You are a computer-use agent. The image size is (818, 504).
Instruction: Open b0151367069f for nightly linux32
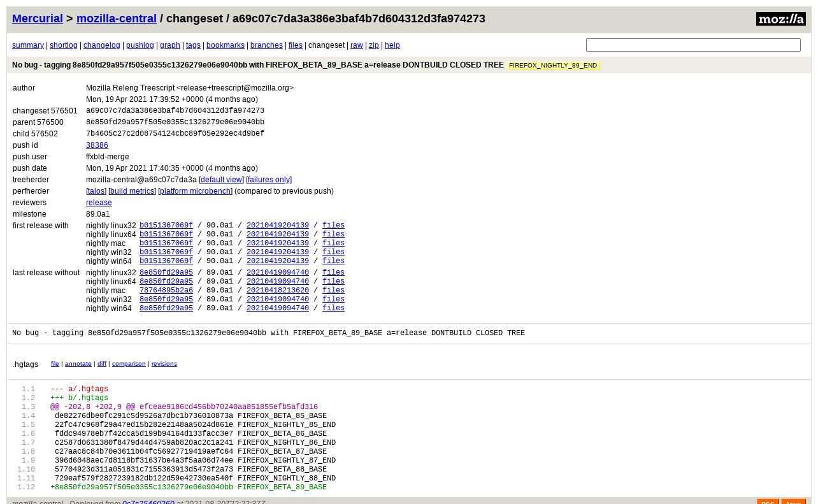click(166, 226)
